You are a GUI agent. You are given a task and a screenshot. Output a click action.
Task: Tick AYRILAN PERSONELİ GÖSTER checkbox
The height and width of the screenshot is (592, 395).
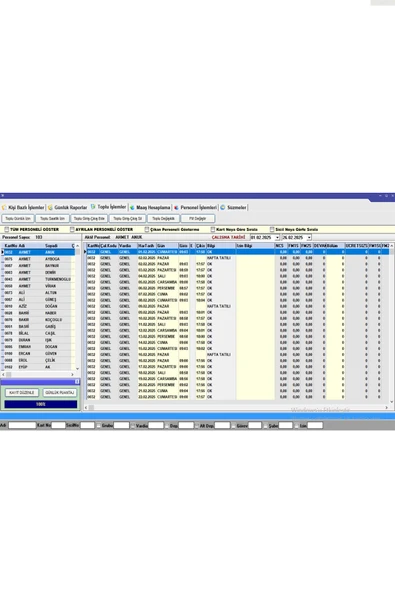(72, 230)
